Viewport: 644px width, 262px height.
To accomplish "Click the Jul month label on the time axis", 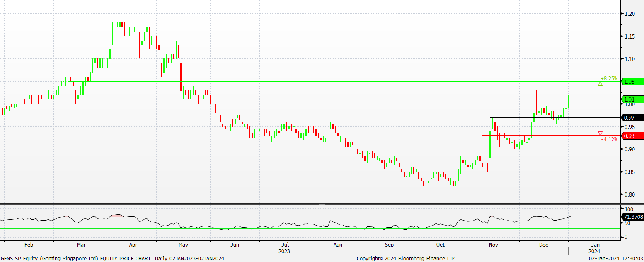I will [285, 245].
